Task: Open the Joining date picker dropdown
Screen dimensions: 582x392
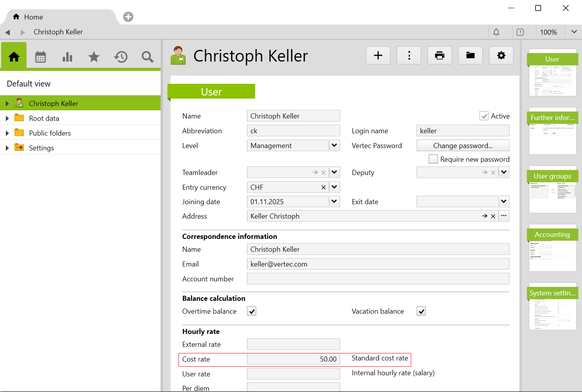Action: coord(334,201)
